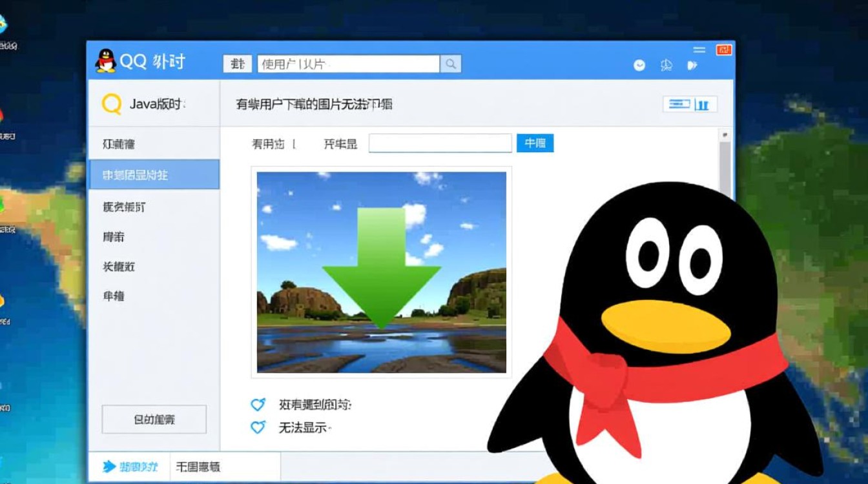Viewport: 868px width, 484px height.
Task: Open the empty combo box next to the filter label
Action: coord(439,143)
